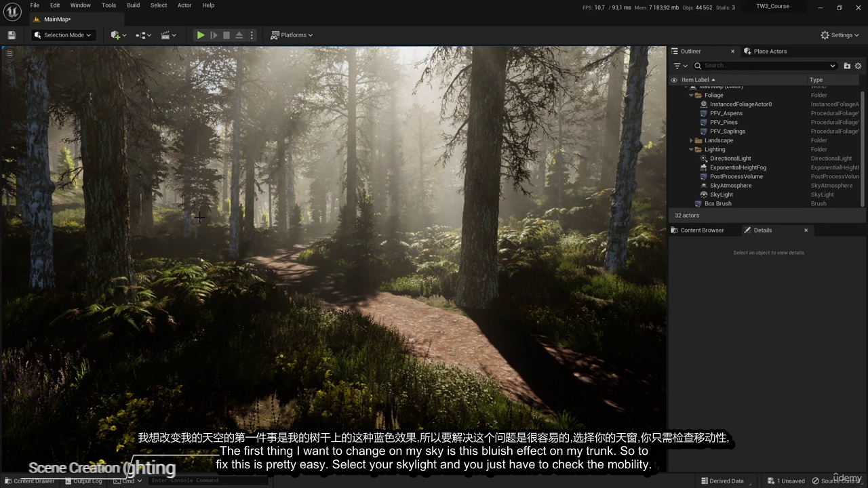This screenshot has height=488, width=868.
Task: Open the Select menu
Action: pyautogui.click(x=159, y=5)
